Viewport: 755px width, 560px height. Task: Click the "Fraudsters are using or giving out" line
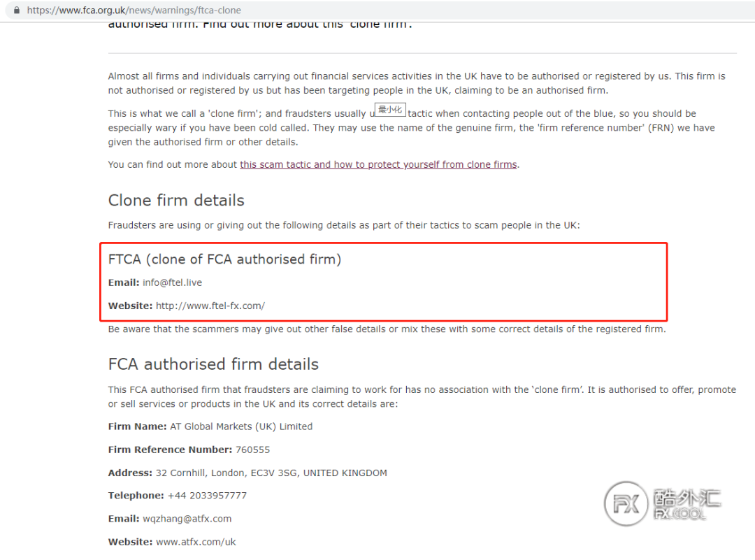click(x=344, y=225)
